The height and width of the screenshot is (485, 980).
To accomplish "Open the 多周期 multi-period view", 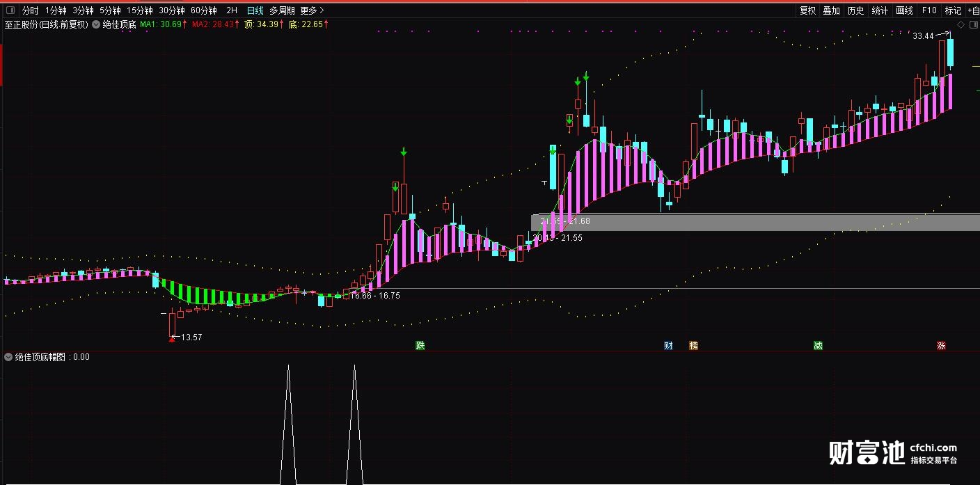I will 282,10.
